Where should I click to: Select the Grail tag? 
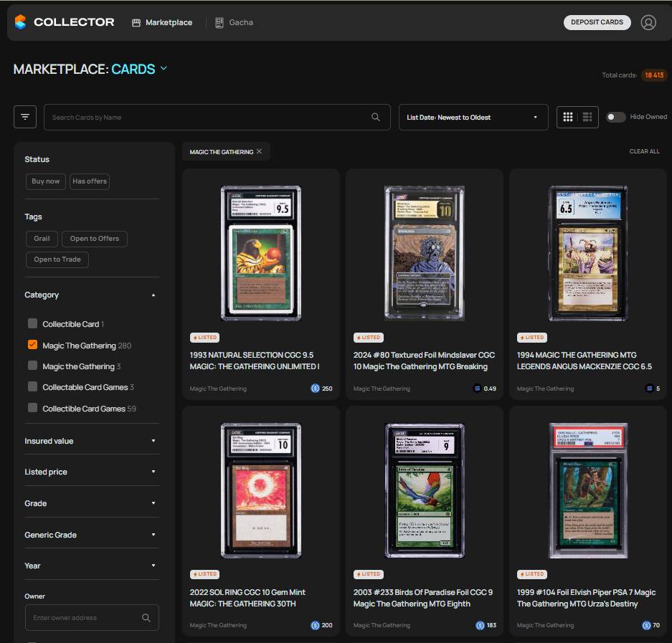point(42,239)
